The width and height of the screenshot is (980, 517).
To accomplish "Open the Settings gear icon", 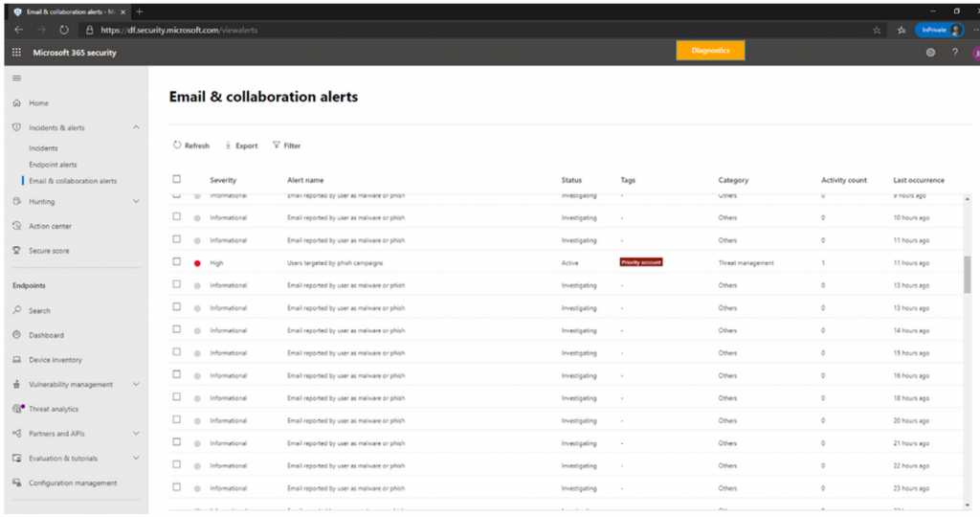I will 930,53.
